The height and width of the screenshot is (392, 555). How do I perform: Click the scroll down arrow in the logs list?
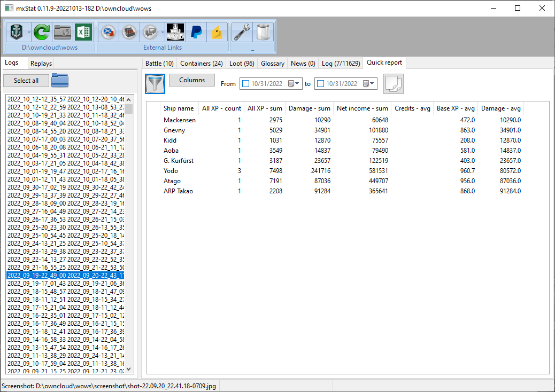(128, 369)
